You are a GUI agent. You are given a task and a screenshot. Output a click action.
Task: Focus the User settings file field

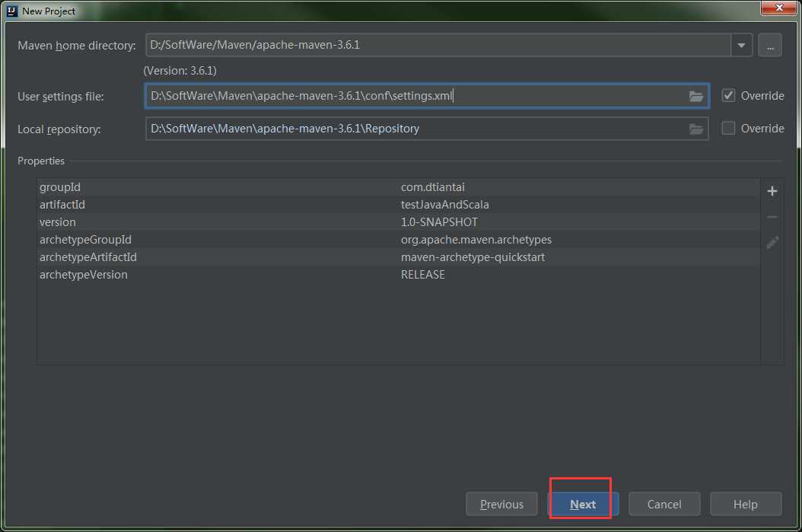coord(427,96)
